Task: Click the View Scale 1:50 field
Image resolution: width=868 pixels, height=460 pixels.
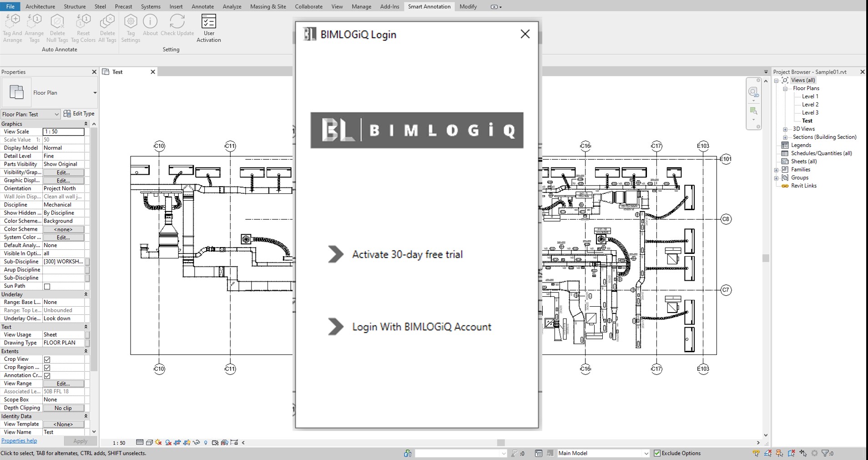Action: 63,132
